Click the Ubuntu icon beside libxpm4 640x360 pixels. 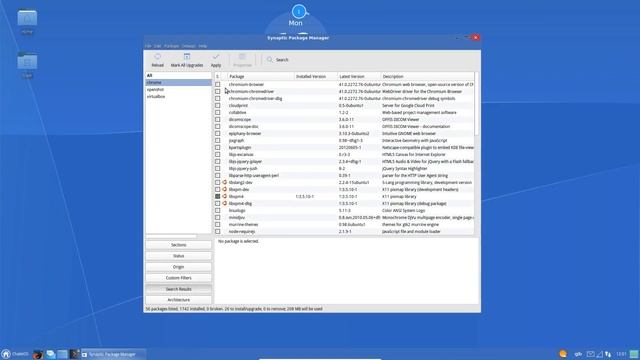pyautogui.click(x=224, y=196)
